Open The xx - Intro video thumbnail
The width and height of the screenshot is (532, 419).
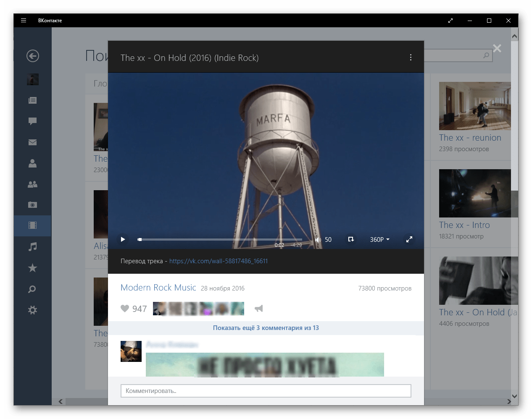[x=475, y=193]
